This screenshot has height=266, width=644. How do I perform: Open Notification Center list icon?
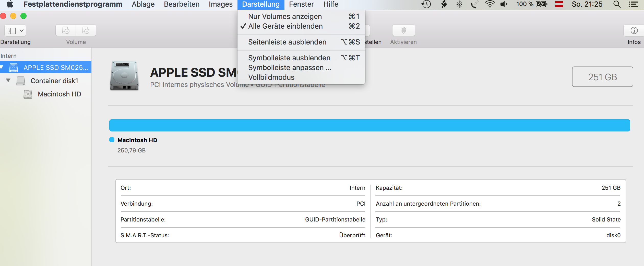(x=633, y=4)
